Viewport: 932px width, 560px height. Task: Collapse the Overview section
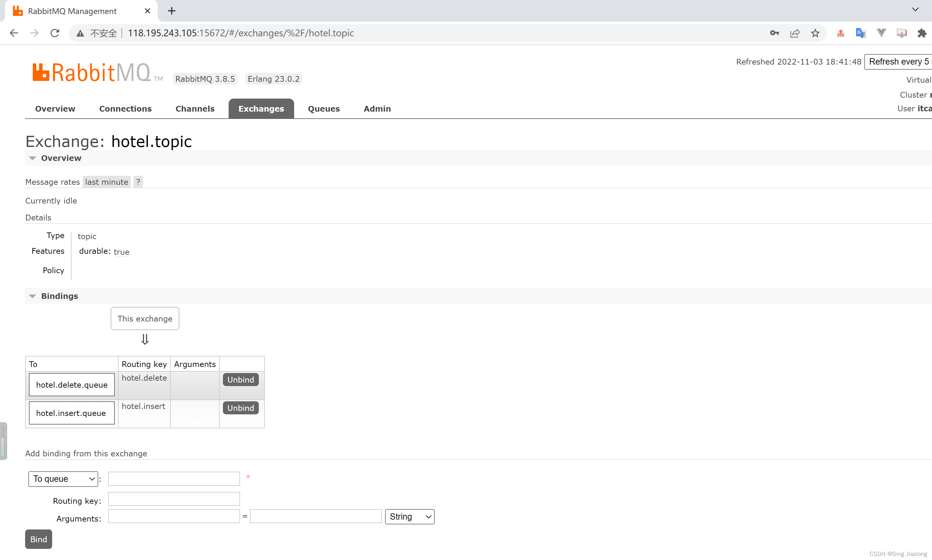pos(61,158)
